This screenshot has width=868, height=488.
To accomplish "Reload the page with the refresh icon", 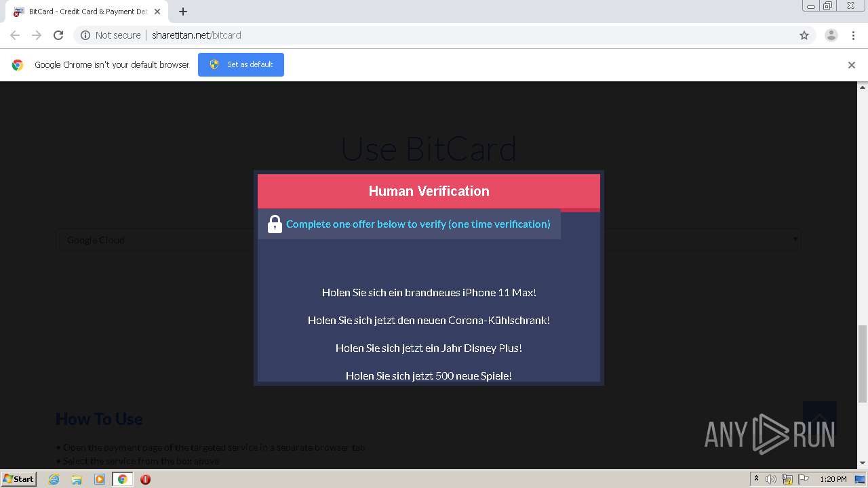I will (58, 35).
